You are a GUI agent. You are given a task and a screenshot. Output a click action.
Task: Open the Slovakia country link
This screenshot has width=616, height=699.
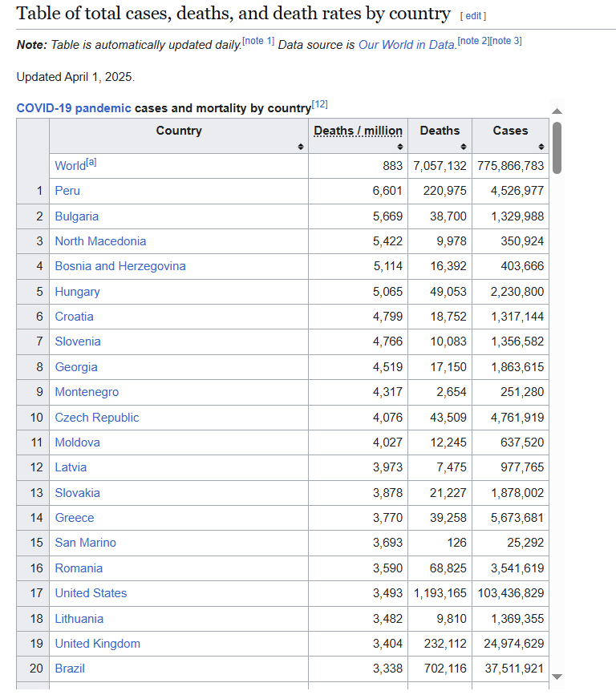[x=77, y=493]
